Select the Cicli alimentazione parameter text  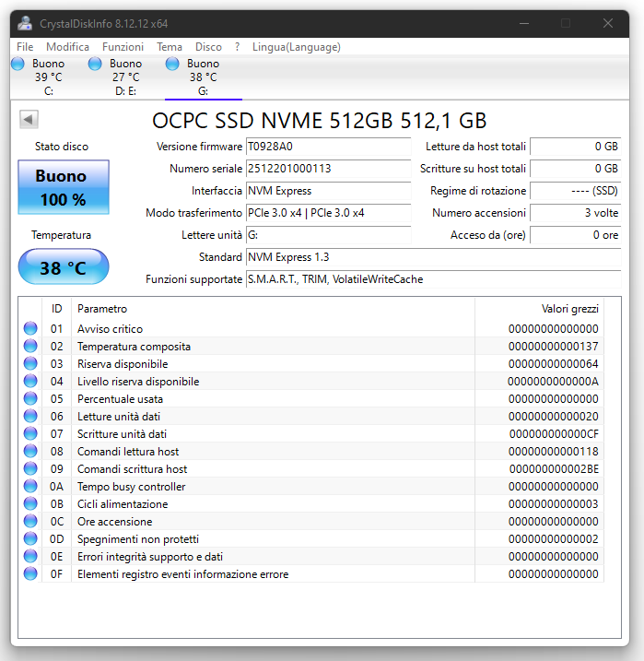[123, 504]
